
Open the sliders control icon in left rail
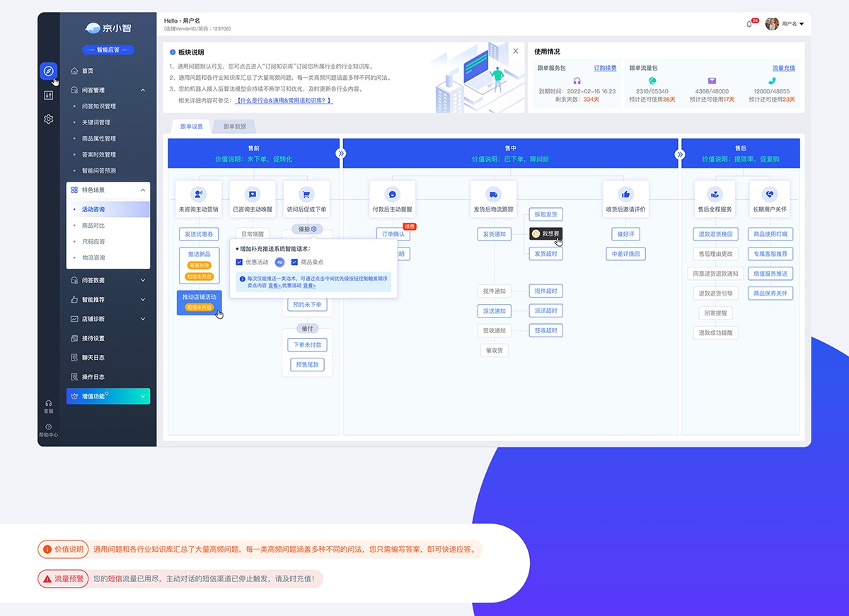pos(48,95)
